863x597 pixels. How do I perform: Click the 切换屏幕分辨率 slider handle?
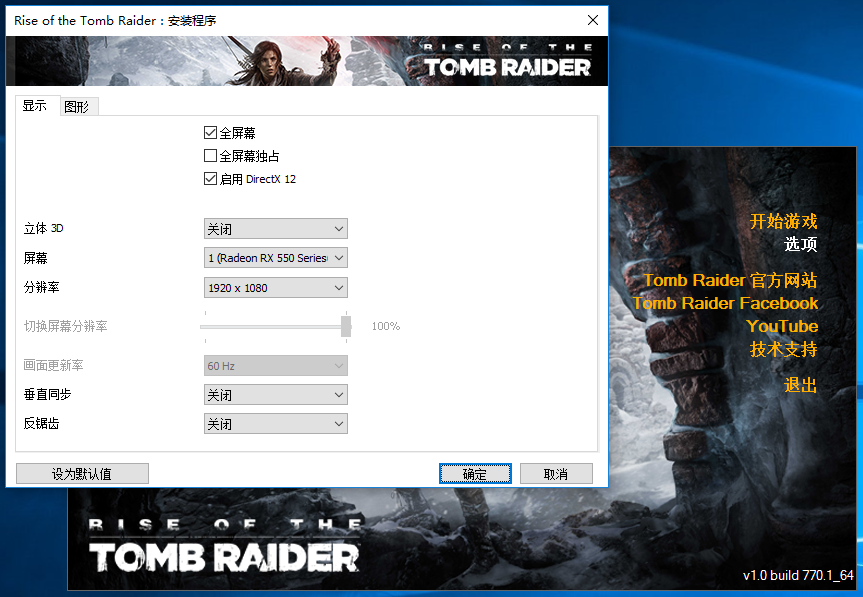[346, 326]
